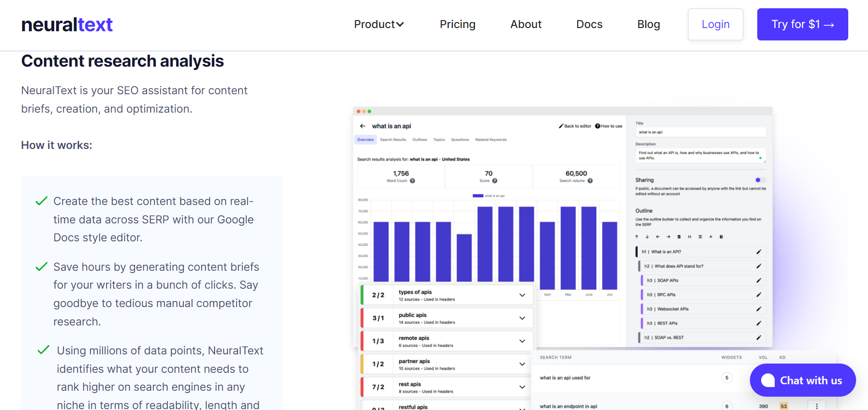Screen dimensions: 868x410
Task: Click the 60,500 search volume value
Action: tap(576, 173)
